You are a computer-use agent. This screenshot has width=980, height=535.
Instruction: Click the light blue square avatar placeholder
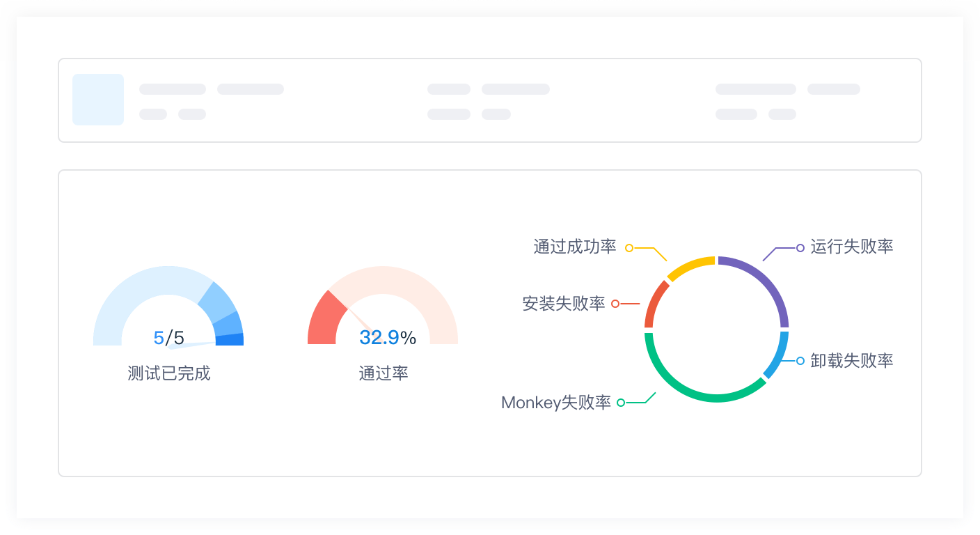(x=98, y=100)
